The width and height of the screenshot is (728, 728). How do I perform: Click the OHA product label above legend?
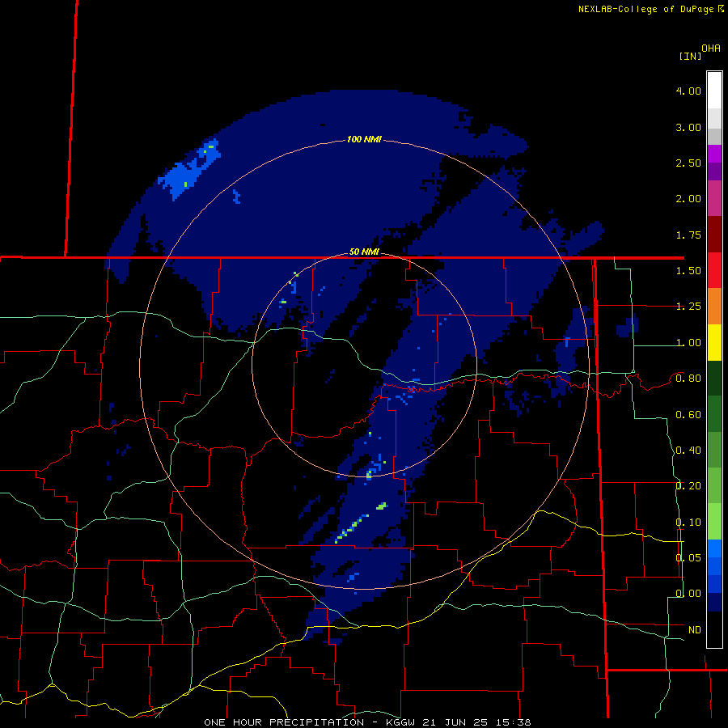pyautogui.click(x=711, y=49)
